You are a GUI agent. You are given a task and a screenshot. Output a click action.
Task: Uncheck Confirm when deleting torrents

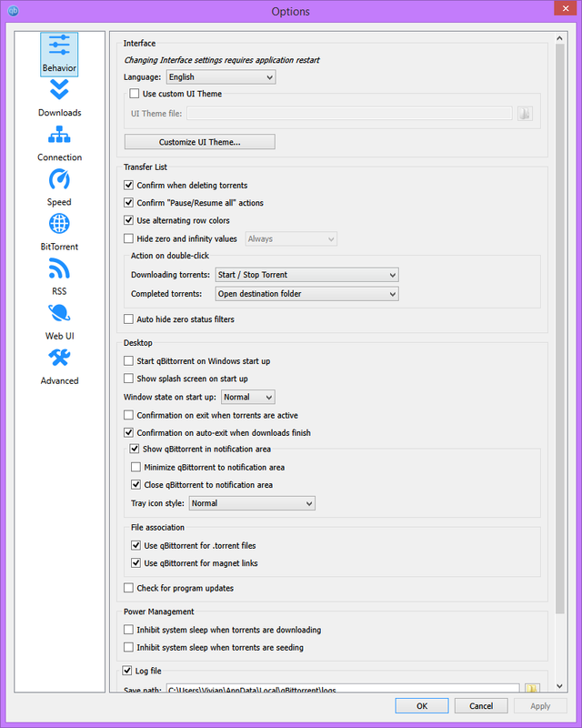(x=128, y=186)
